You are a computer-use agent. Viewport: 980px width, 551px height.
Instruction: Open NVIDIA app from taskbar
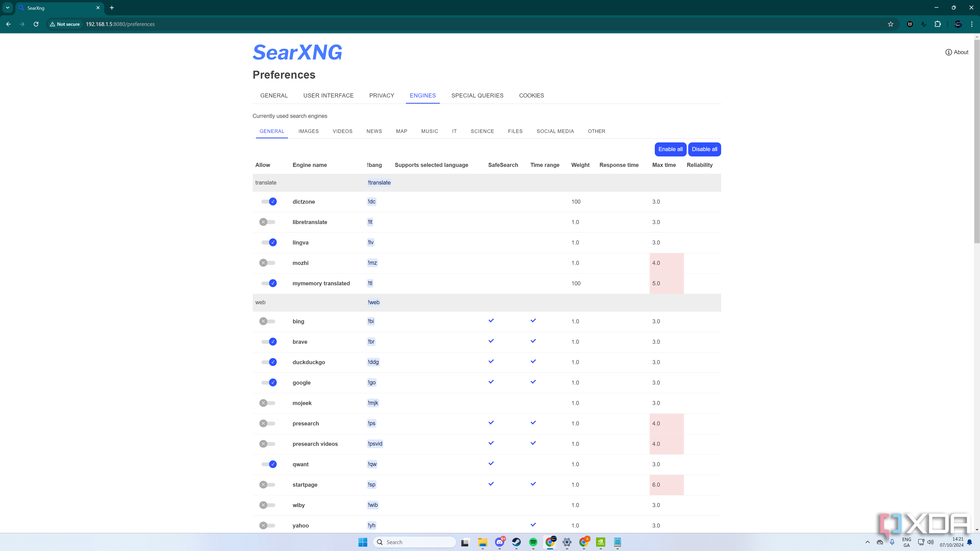coord(600,542)
